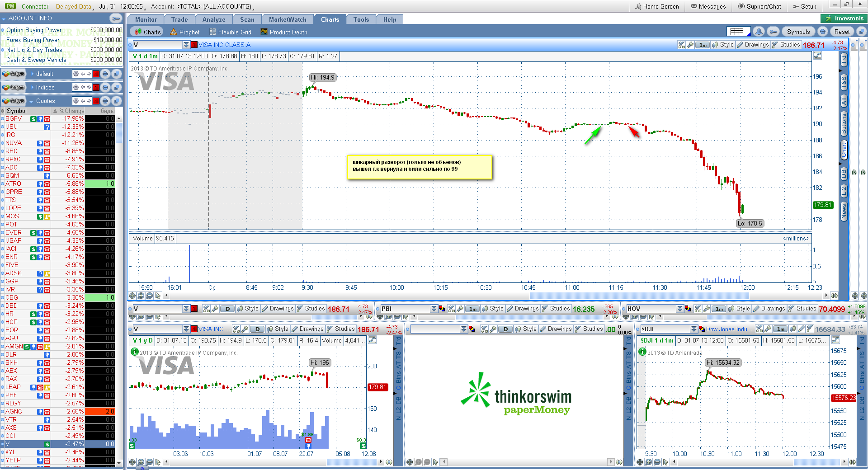Open the Trd side tab on main chart

[844, 60]
